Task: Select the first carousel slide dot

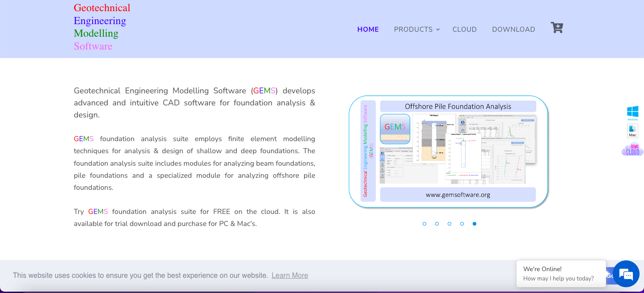Action: pos(424,224)
